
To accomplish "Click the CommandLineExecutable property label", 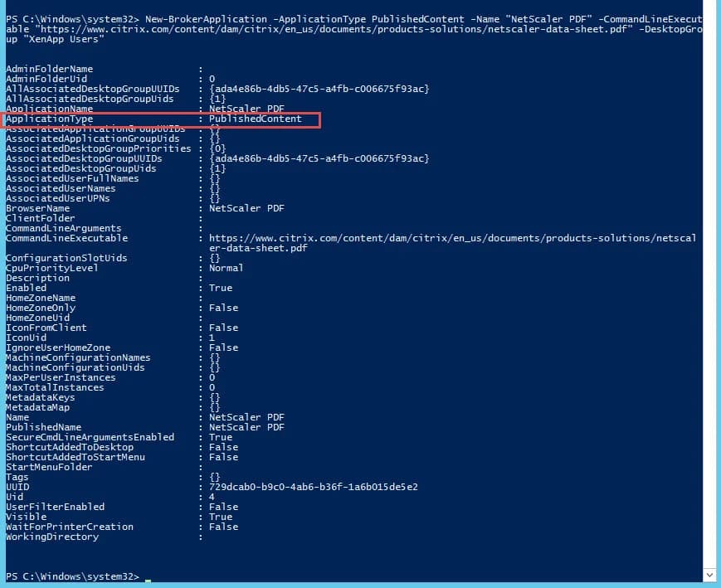I will tap(66, 238).
